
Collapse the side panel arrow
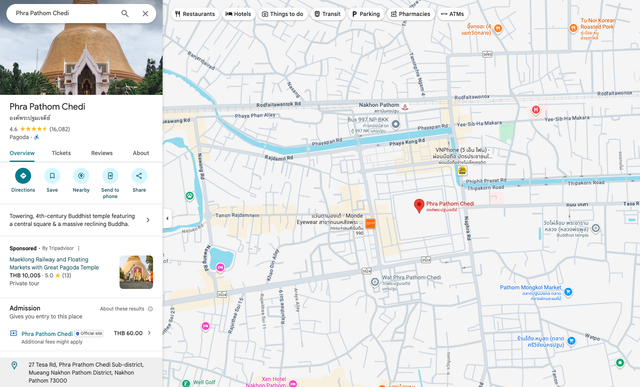coord(167,218)
